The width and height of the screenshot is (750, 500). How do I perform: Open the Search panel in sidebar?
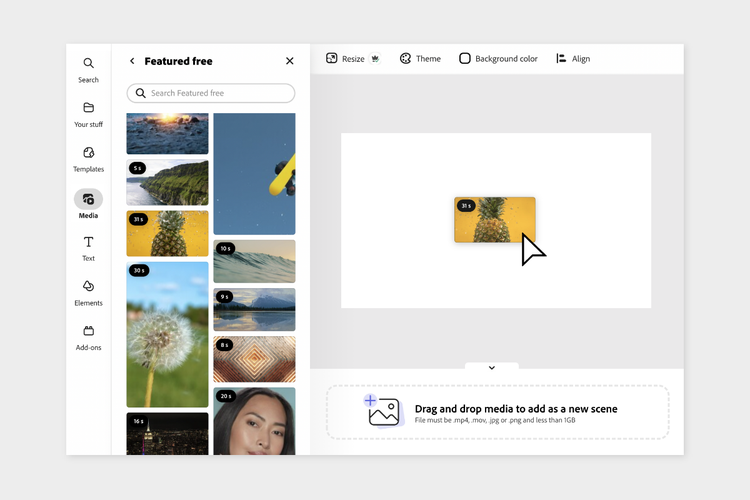point(88,70)
